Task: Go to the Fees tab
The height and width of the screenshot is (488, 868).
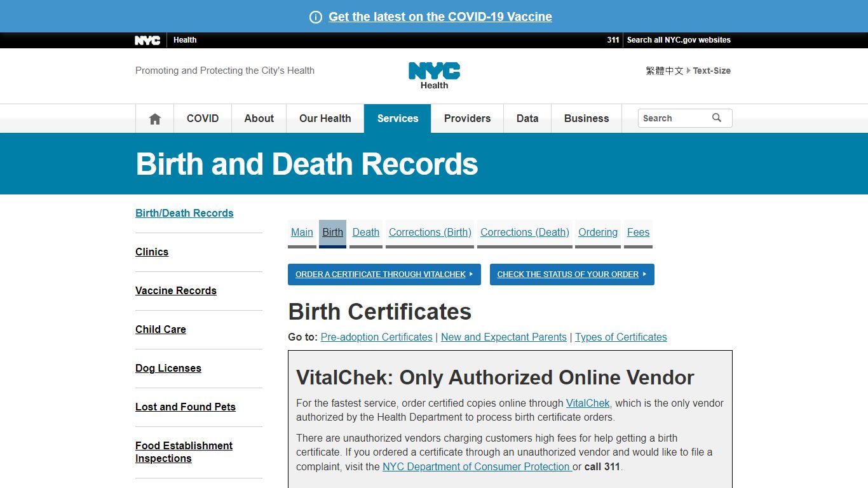Action: point(638,233)
